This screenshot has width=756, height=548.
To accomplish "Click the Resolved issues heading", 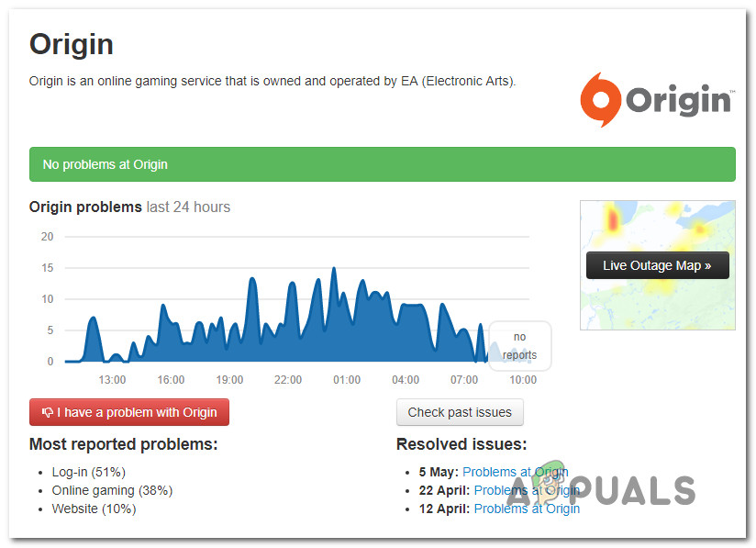I will (461, 443).
